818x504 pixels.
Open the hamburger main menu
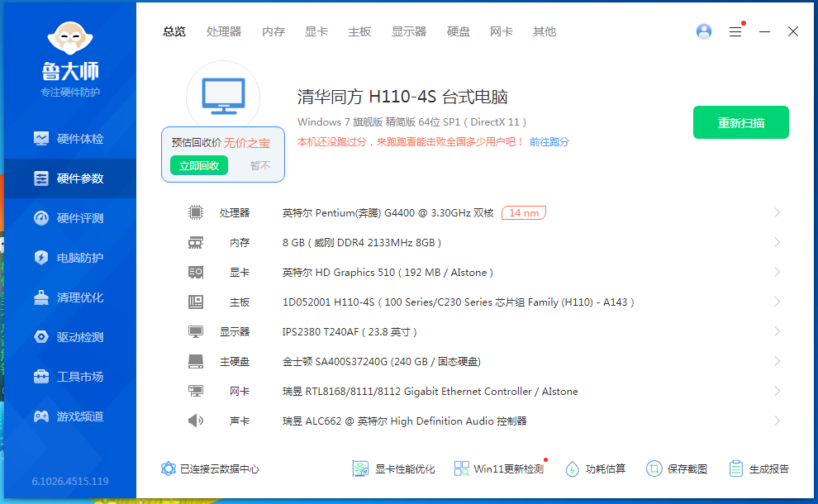coord(735,31)
